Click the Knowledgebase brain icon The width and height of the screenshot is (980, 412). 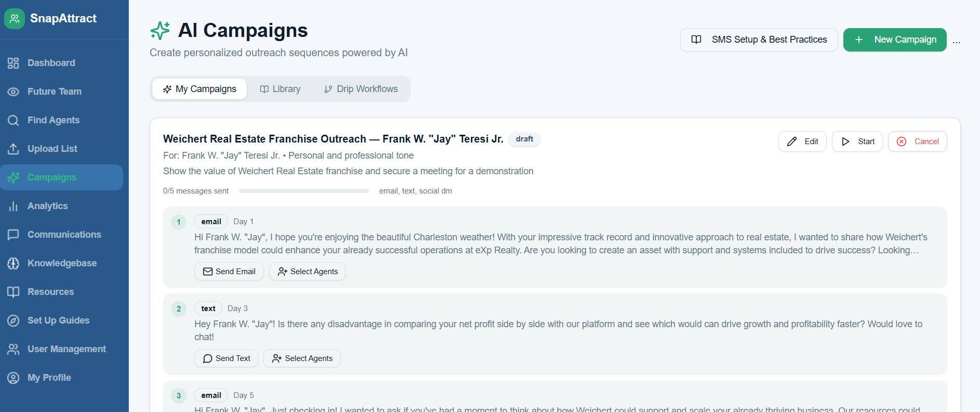pyautogui.click(x=14, y=263)
